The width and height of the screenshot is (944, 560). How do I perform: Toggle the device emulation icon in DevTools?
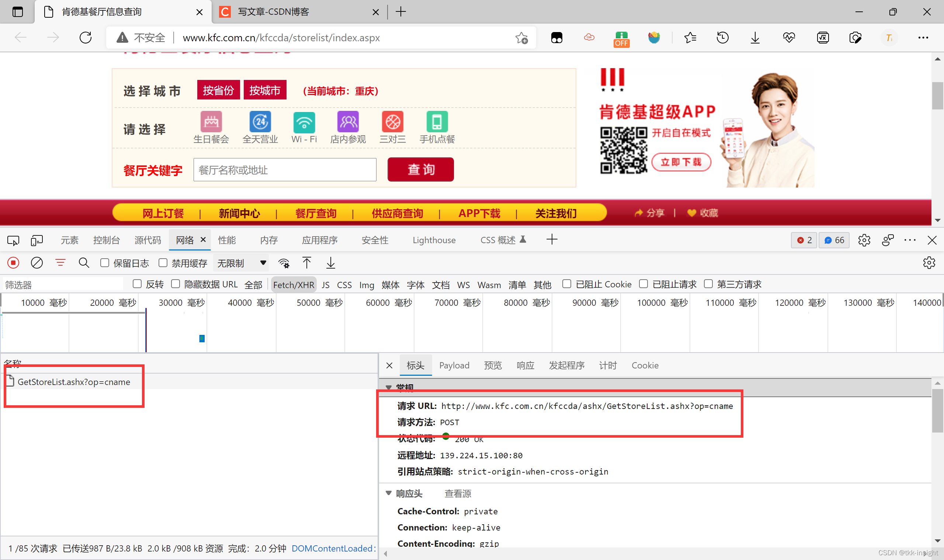click(x=37, y=240)
